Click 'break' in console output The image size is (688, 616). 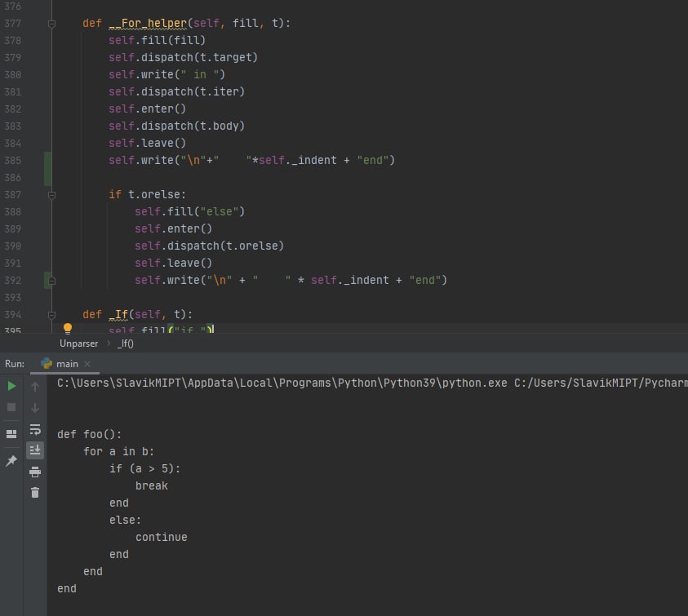coord(151,485)
